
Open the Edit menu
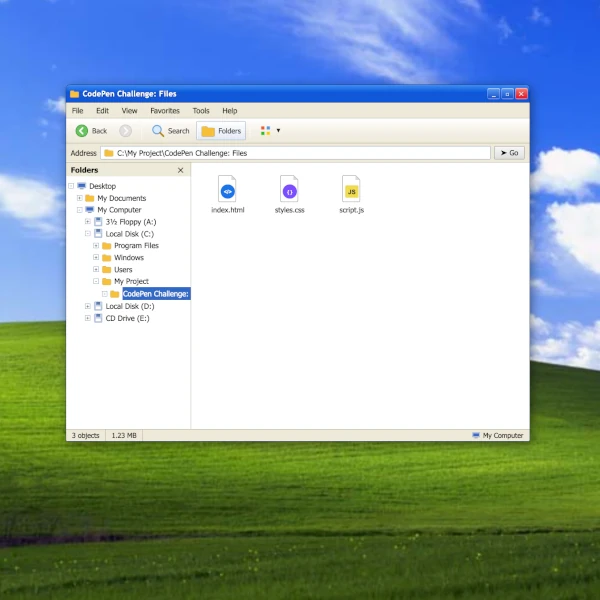click(102, 111)
